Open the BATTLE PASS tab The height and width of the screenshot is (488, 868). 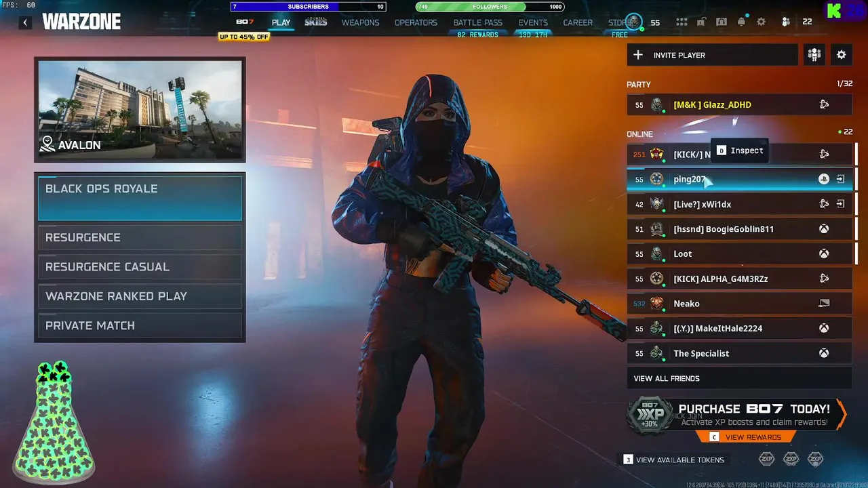point(478,22)
